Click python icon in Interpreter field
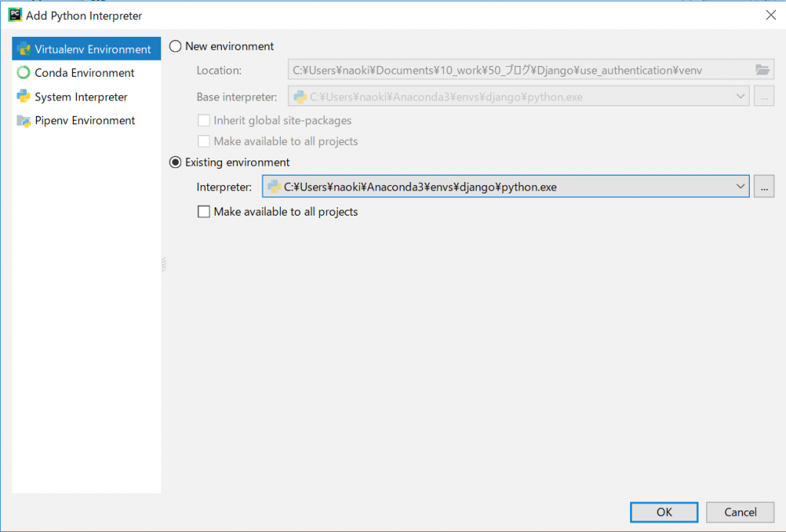The image size is (786, 532). [274, 187]
